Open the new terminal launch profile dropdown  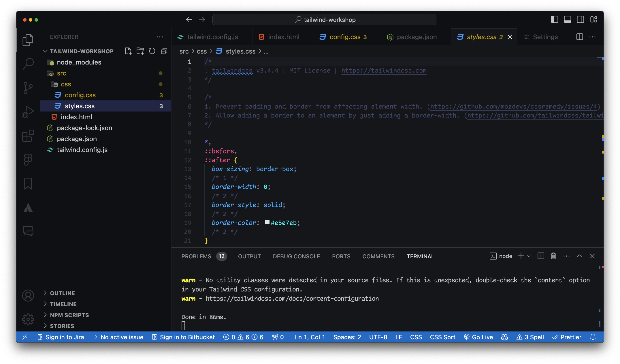click(529, 256)
